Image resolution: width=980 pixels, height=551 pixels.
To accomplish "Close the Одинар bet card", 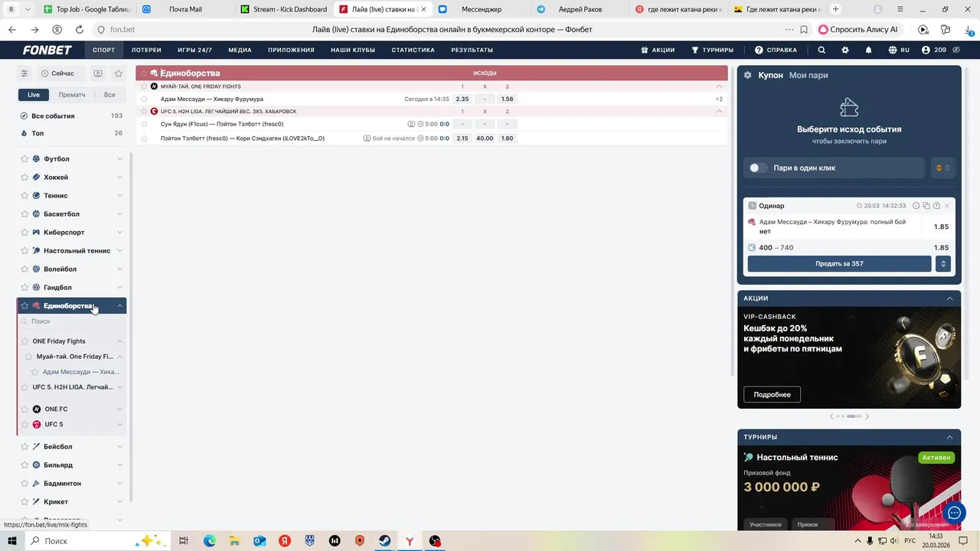I will [947, 206].
